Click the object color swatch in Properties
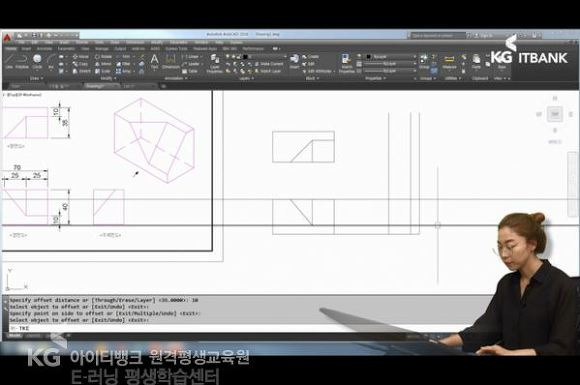 click(x=368, y=57)
